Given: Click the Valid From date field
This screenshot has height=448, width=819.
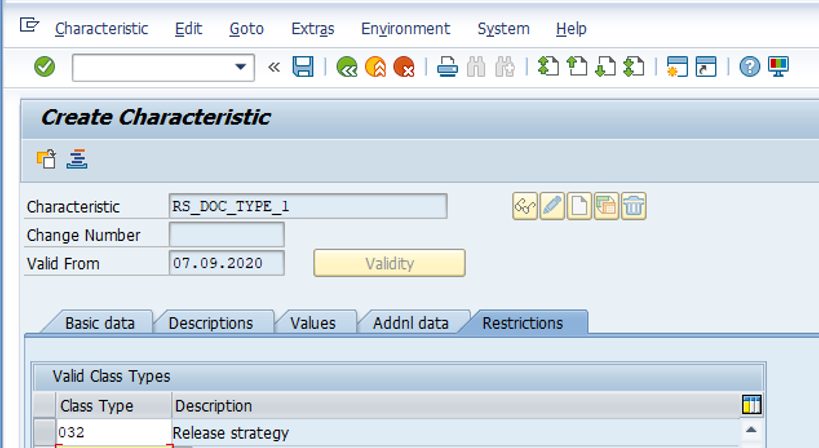Looking at the screenshot, I should (227, 263).
